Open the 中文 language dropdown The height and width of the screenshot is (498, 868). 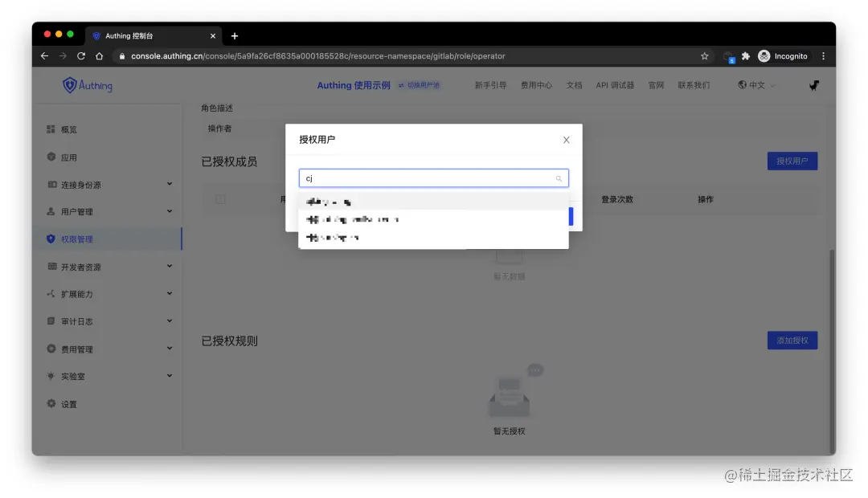tap(756, 85)
